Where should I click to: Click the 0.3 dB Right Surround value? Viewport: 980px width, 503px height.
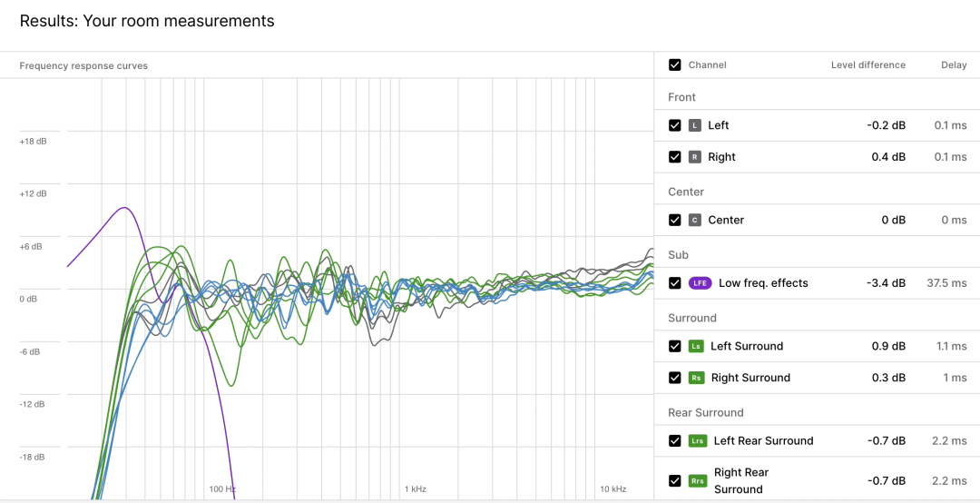click(888, 378)
